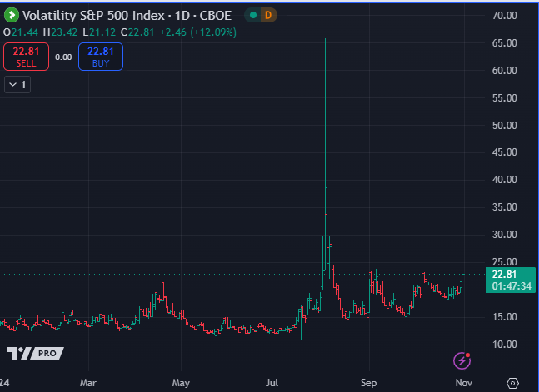The height and width of the screenshot is (392, 539).
Task: Click the green VIX symbol logo icon
Action: [12, 16]
